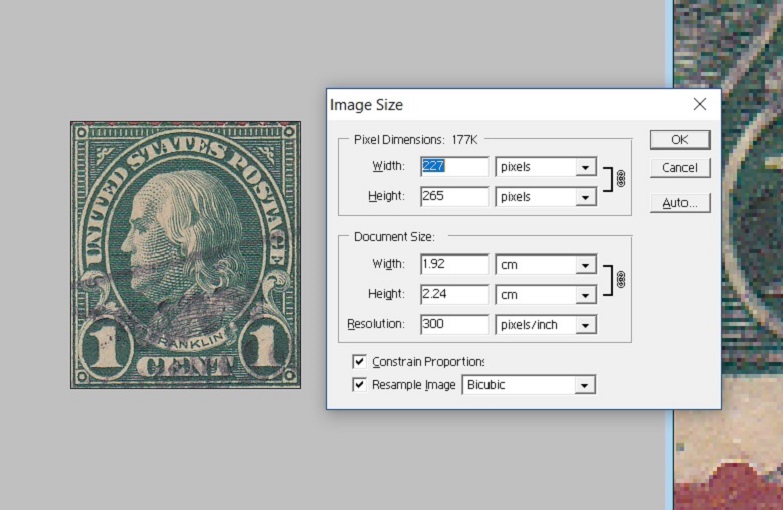Select the Resolution: label text
This screenshot has width=783, height=510.
pos(376,324)
